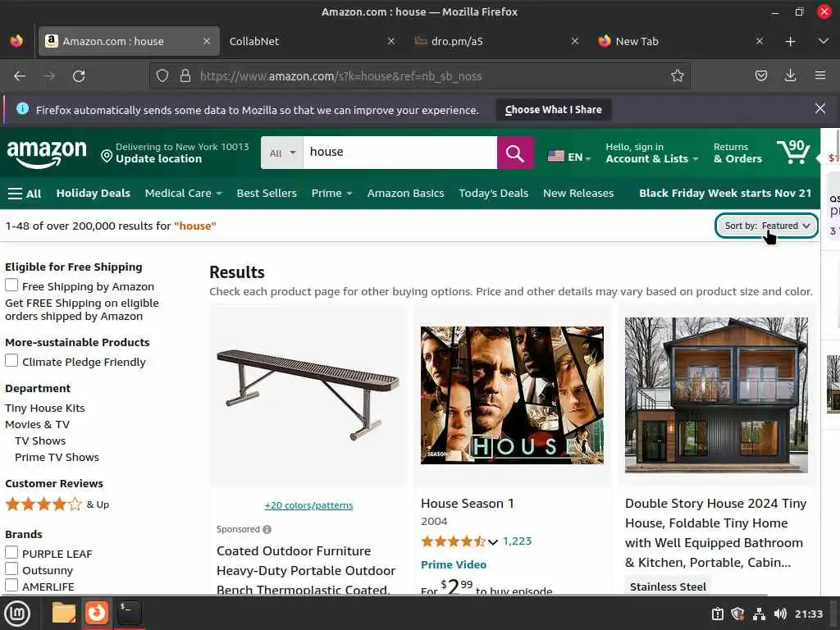Open a new tab with plus icon
Screen dimensions: 840x630
(x=790, y=41)
